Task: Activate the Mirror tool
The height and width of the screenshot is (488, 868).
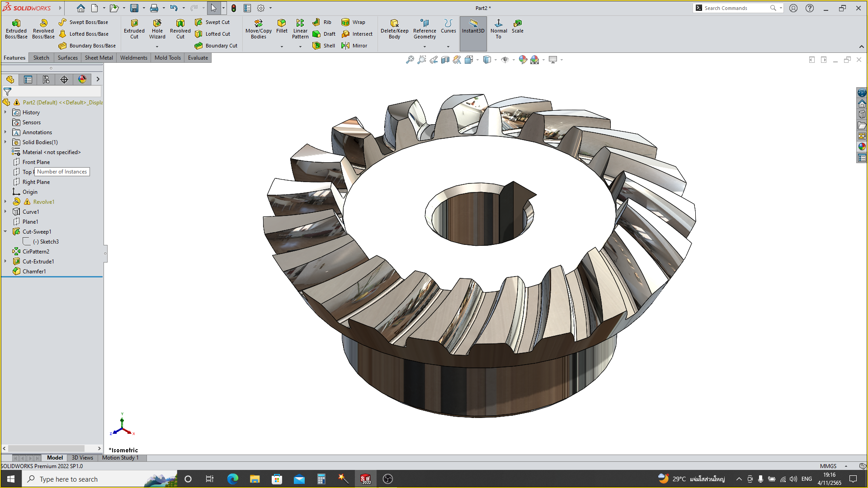Action: 354,46
